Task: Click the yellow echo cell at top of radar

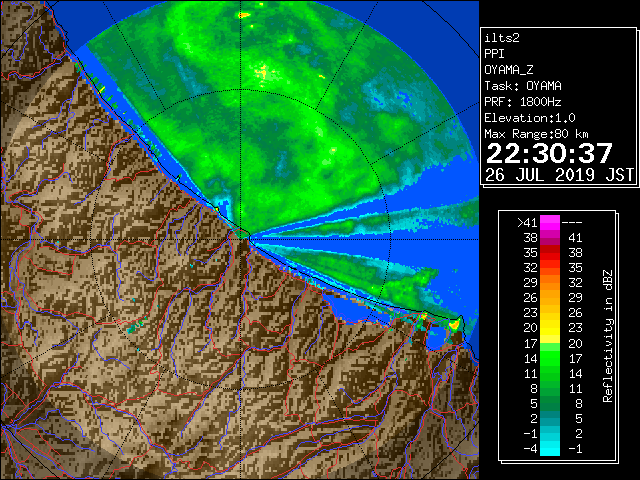Action: click(244, 15)
